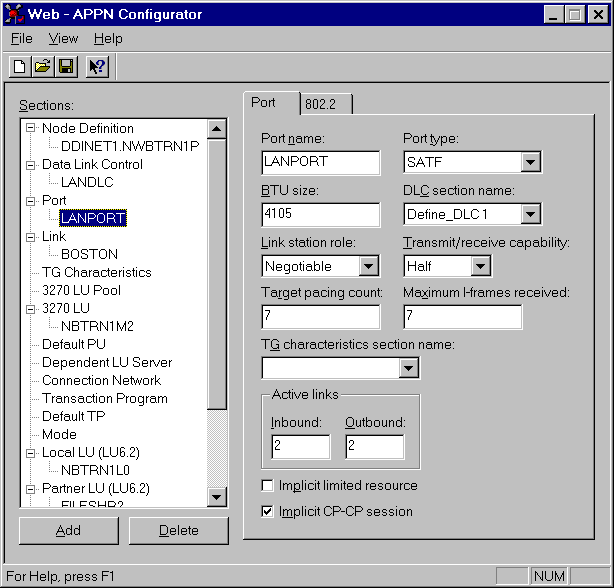Click the Open folder toolbar icon
Viewport: 614px width, 588px height.
pos(43,67)
